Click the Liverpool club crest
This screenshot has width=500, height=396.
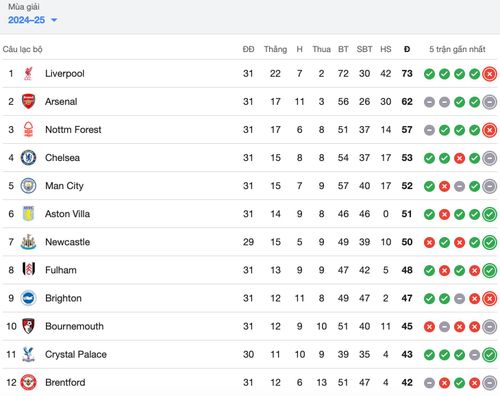pos(28,73)
